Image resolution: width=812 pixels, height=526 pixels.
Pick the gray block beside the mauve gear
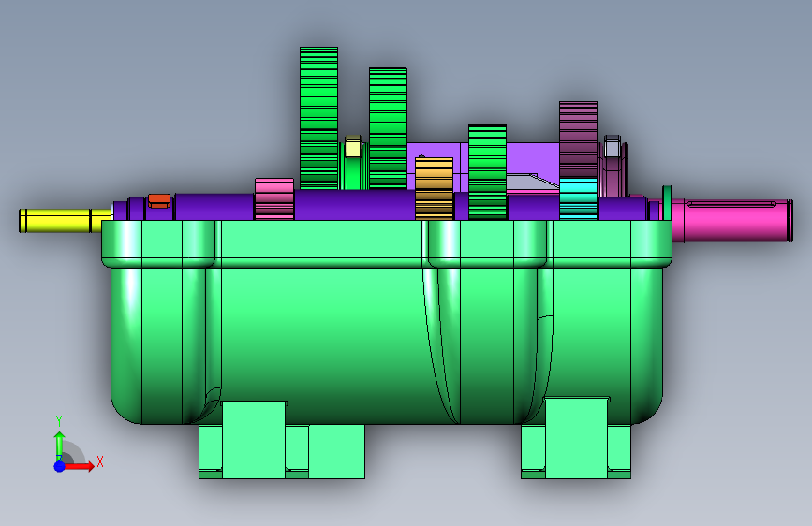613,146
